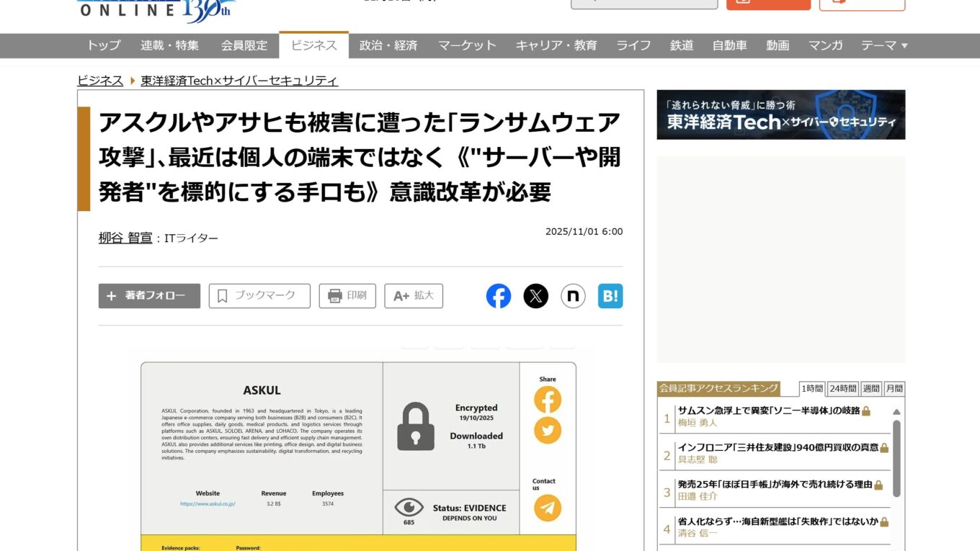The height and width of the screenshot is (551, 980).
Task: Open ranking article about サムスン ソニー半導体
Action: [768, 410]
